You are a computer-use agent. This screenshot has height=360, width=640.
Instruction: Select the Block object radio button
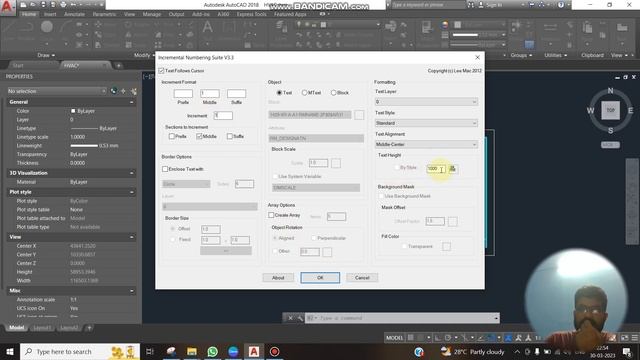[333, 93]
